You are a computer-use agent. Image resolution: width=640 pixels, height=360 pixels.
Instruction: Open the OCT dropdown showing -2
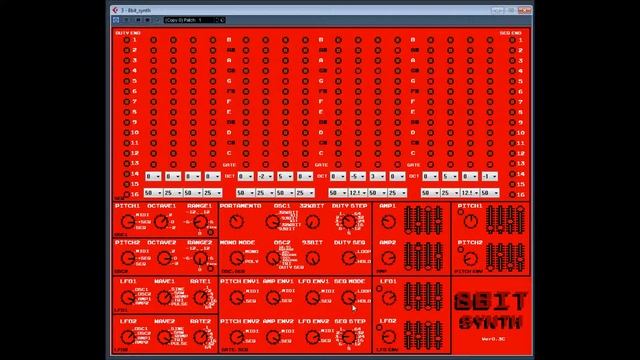pyautogui.click(x=265, y=176)
